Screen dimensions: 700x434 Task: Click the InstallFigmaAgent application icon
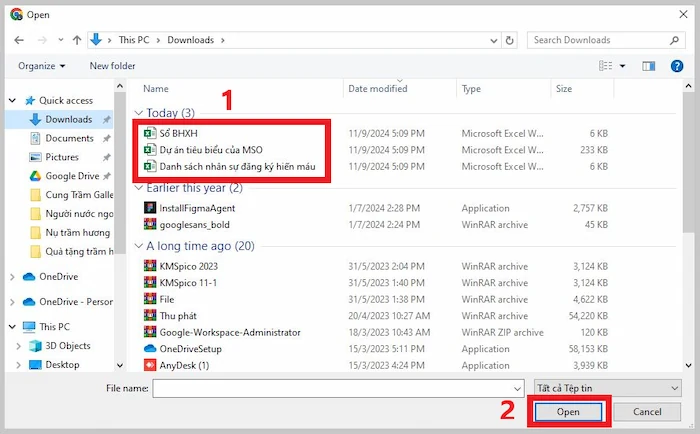[x=150, y=208]
